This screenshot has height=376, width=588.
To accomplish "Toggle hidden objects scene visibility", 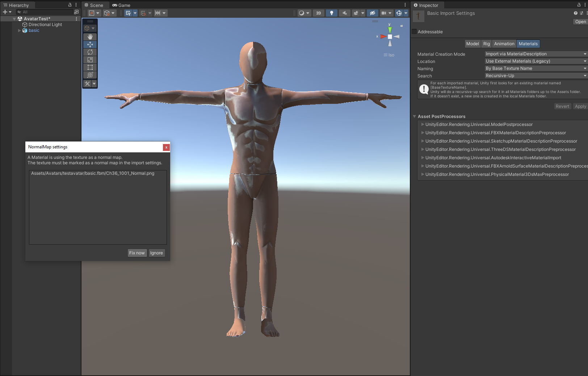I will [x=372, y=13].
